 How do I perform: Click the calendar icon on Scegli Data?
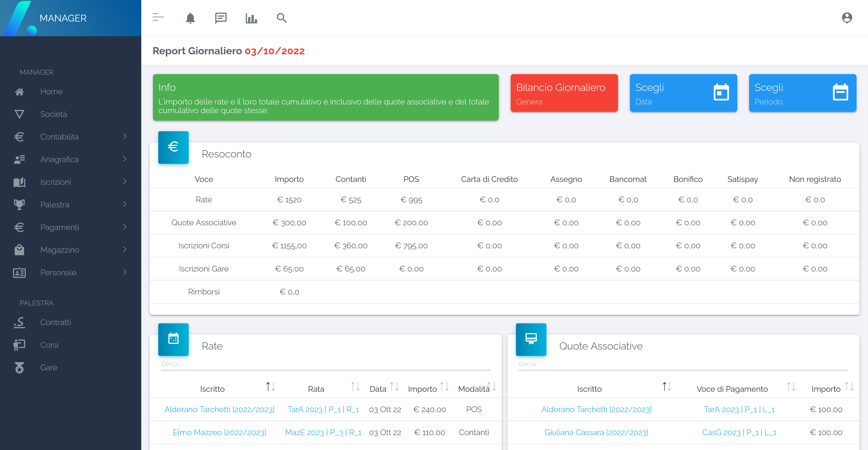[x=721, y=92]
